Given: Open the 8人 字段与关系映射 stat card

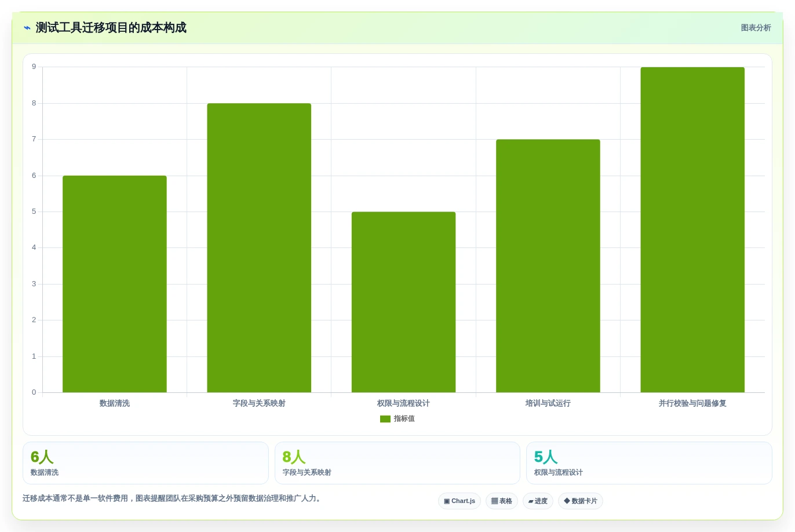Looking at the screenshot, I should click(397, 463).
